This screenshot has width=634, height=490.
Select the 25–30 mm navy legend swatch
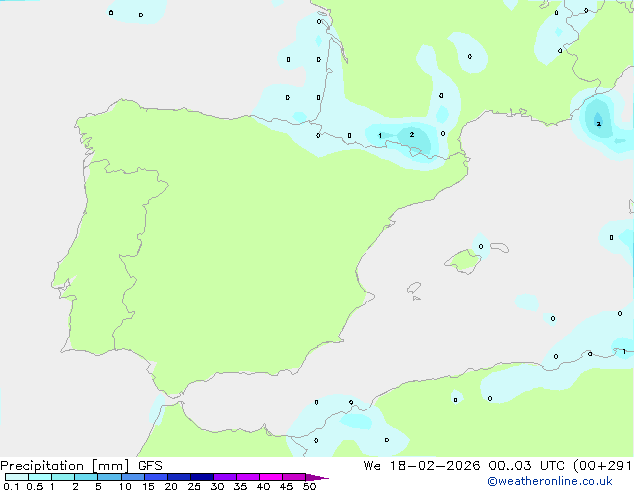202,477
